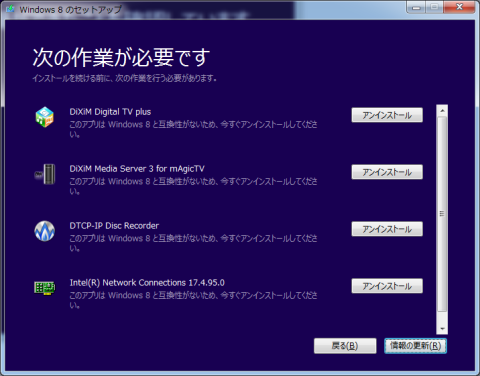480x376 pixels.
Task: Click the subtitle starting with インストールを続ける前に
Action: 125,78
